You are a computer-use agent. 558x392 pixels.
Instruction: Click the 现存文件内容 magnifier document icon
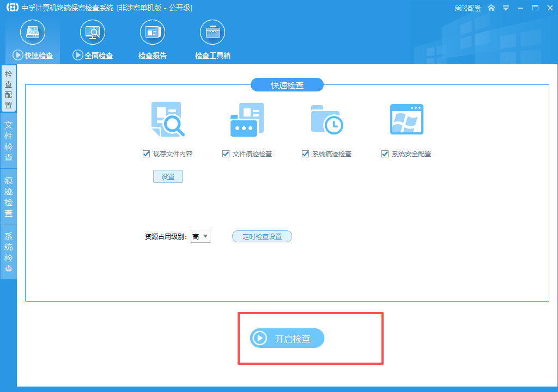tap(168, 119)
